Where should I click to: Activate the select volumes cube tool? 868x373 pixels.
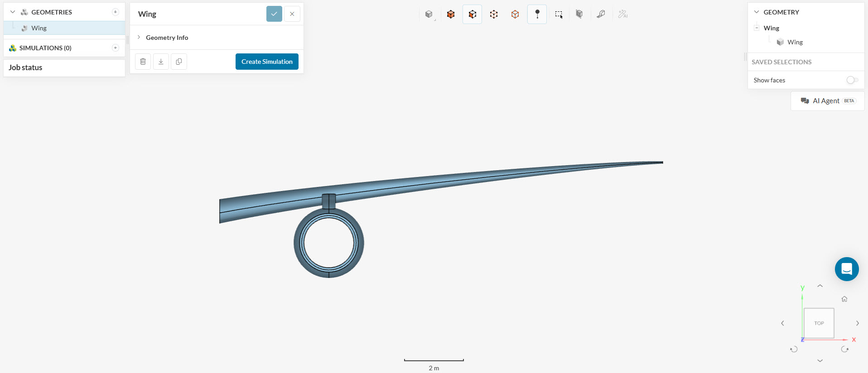[x=451, y=14]
